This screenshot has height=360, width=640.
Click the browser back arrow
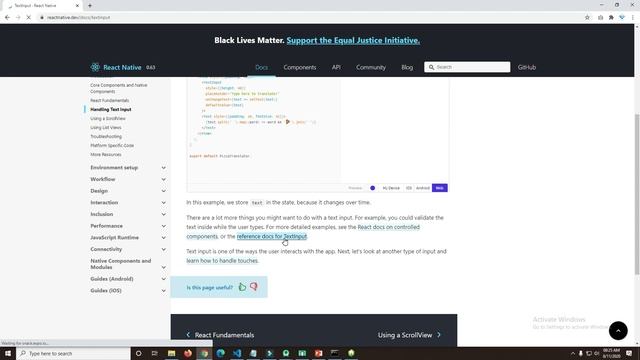[x=7, y=18]
